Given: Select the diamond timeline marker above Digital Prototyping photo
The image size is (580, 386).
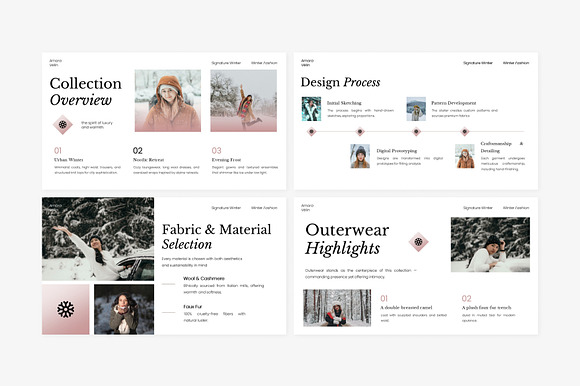Looking at the screenshot, I should [x=360, y=131].
